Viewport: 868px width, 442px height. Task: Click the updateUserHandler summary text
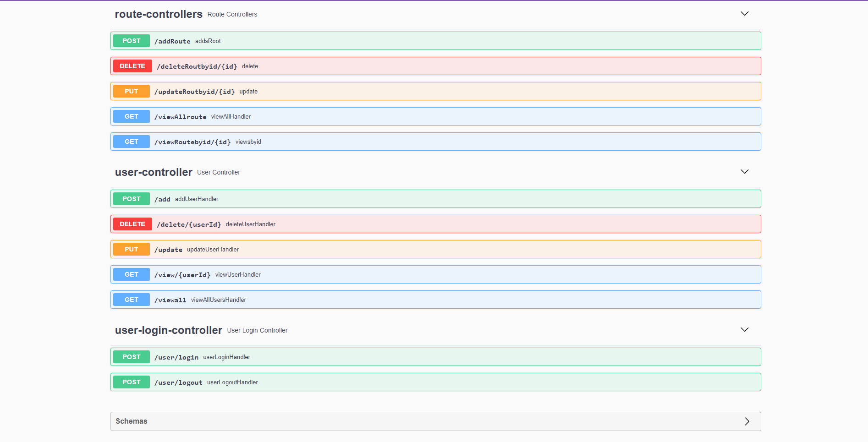[x=213, y=250]
